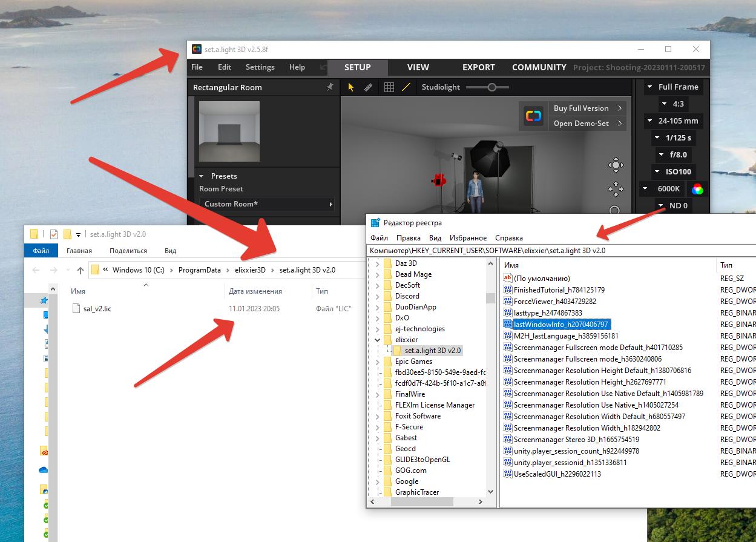Click the Explorer back arrow
The image size is (756, 542).
36,270
